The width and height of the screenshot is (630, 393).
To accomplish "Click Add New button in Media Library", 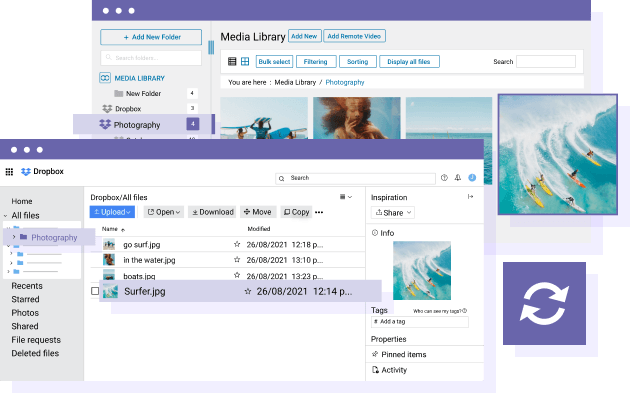I will tap(304, 36).
